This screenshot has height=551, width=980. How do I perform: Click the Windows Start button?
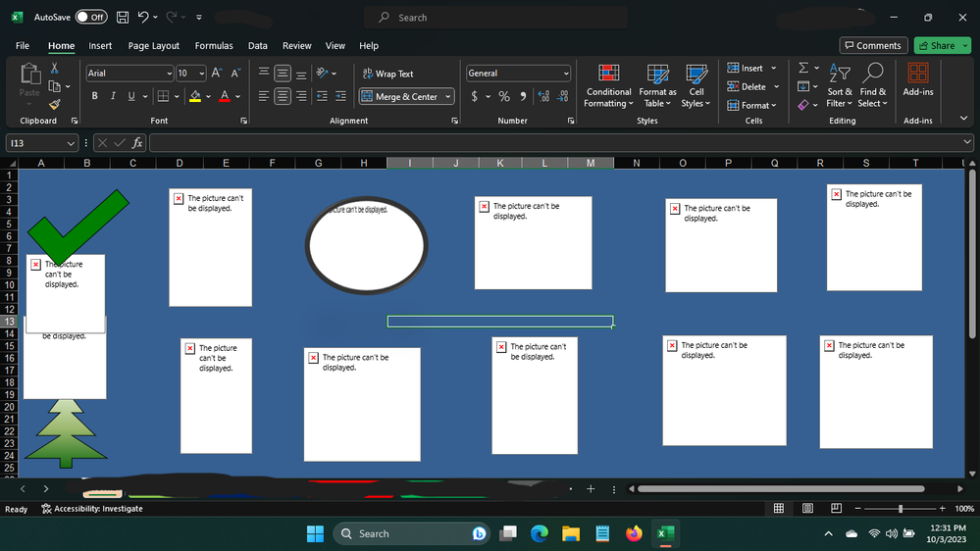(315, 533)
